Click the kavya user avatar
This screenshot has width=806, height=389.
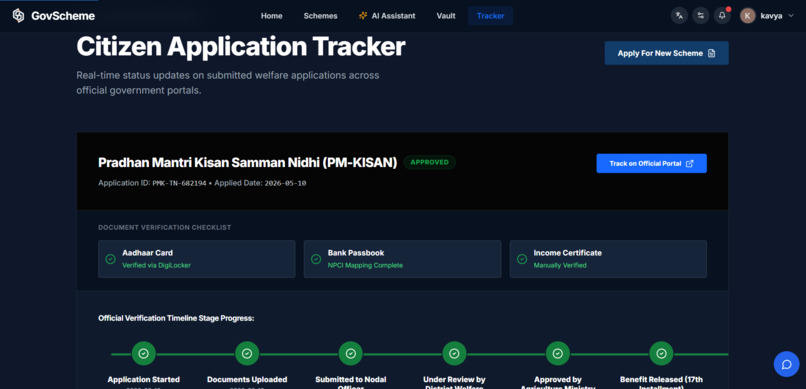pos(747,16)
